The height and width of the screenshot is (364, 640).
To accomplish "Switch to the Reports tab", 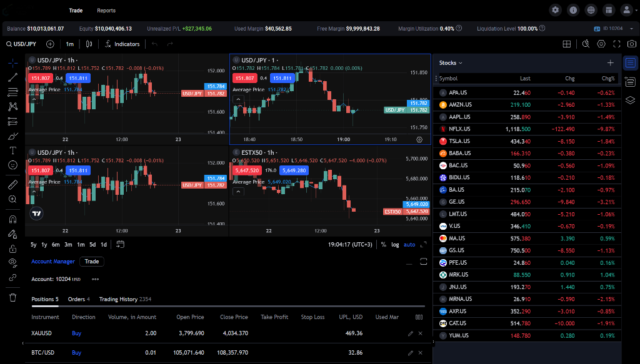I will tap(106, 10).
